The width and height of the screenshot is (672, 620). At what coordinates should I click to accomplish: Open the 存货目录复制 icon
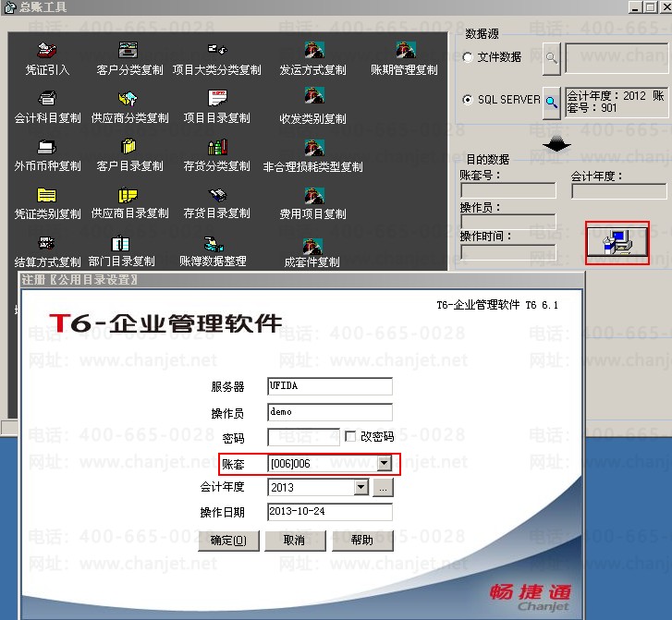click(217, 195)
